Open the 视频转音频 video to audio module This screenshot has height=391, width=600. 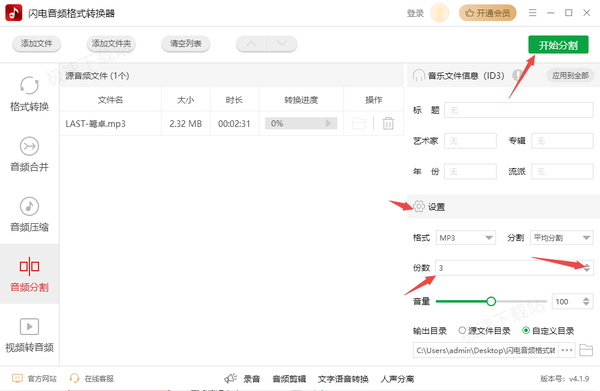[29, 335]
